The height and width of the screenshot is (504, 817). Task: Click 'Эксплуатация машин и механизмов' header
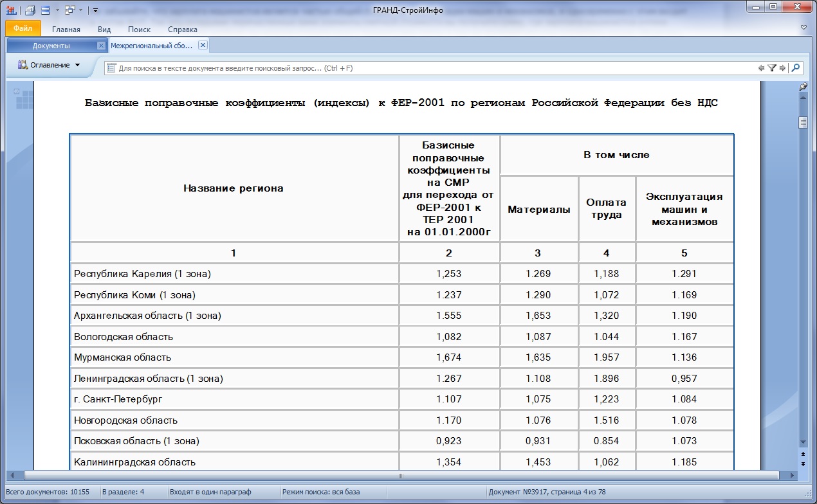[684, 208]
